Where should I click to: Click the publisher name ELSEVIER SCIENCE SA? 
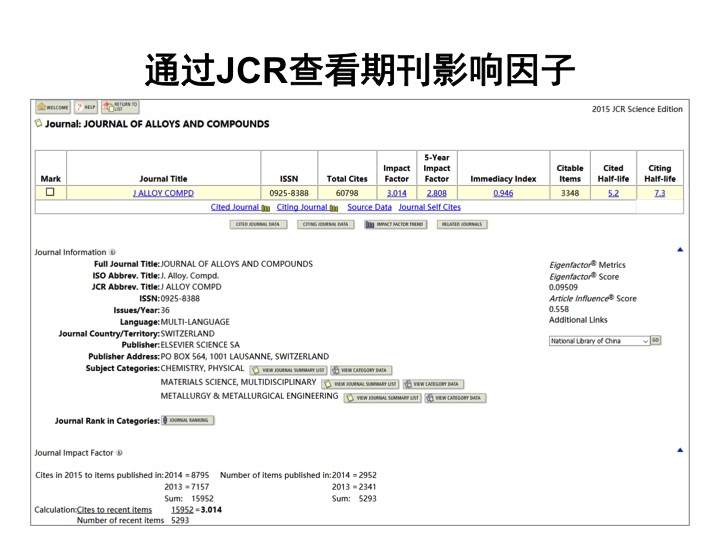pos(200,345)
